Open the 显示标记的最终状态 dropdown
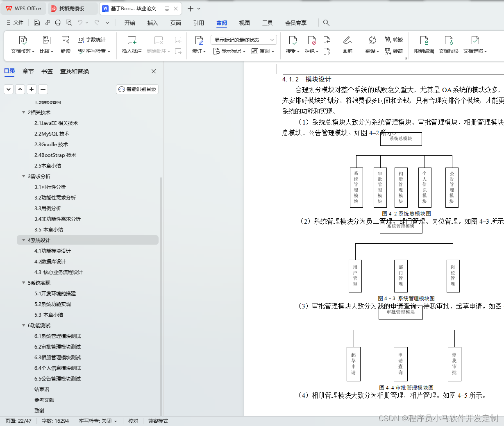Screen dimensions: 504x426 point(244,39)
